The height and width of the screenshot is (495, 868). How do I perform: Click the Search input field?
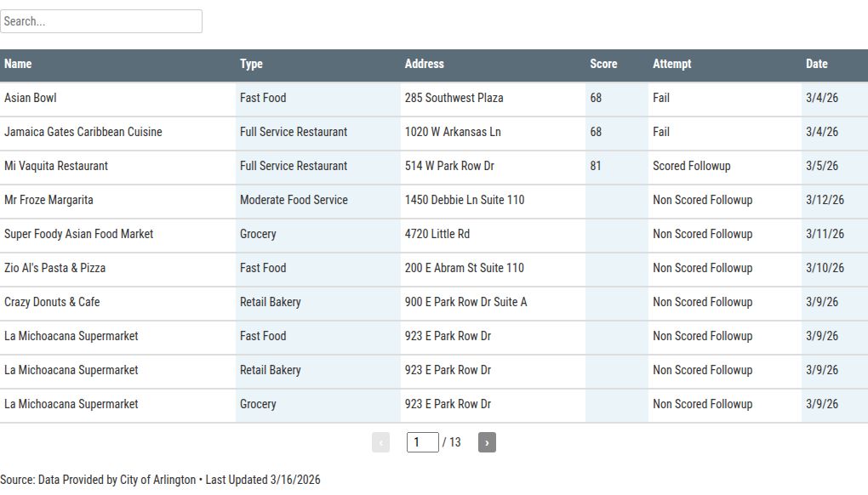click(101, 21)
